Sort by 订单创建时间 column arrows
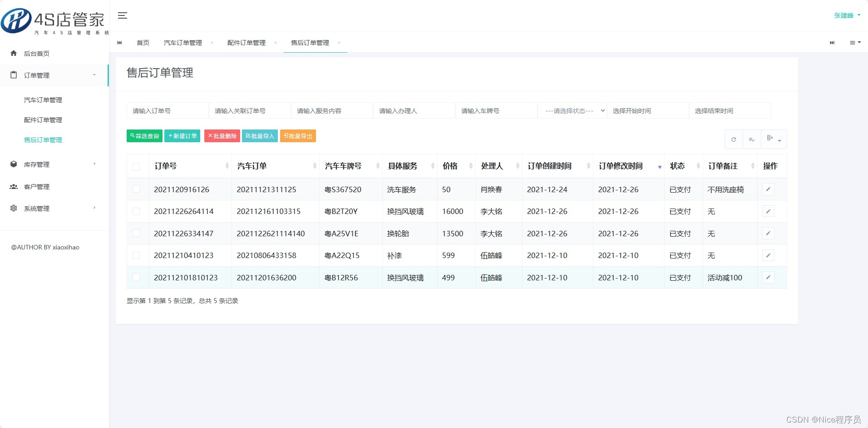The image size is (868, 428). pos(588,166)
